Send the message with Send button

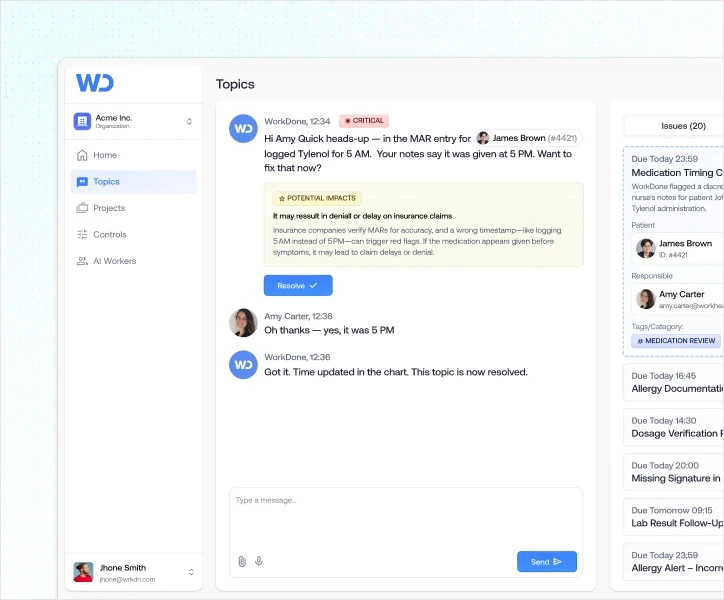(547, 562)
